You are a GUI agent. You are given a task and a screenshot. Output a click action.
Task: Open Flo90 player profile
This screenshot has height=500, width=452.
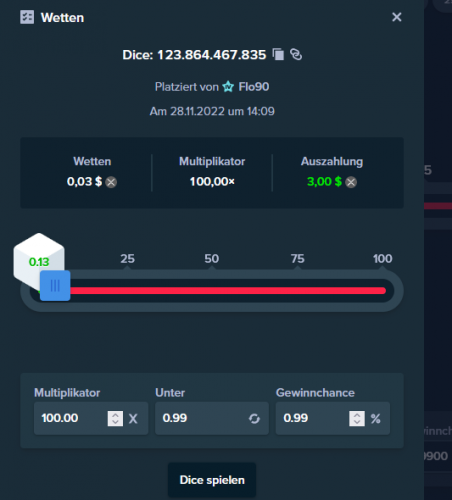click(x=254, y=87)
